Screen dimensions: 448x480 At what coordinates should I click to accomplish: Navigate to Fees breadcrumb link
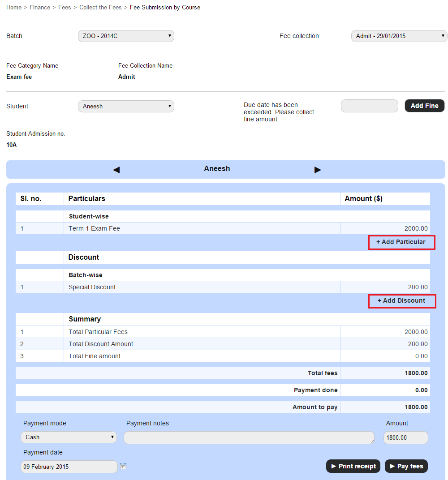65,8
